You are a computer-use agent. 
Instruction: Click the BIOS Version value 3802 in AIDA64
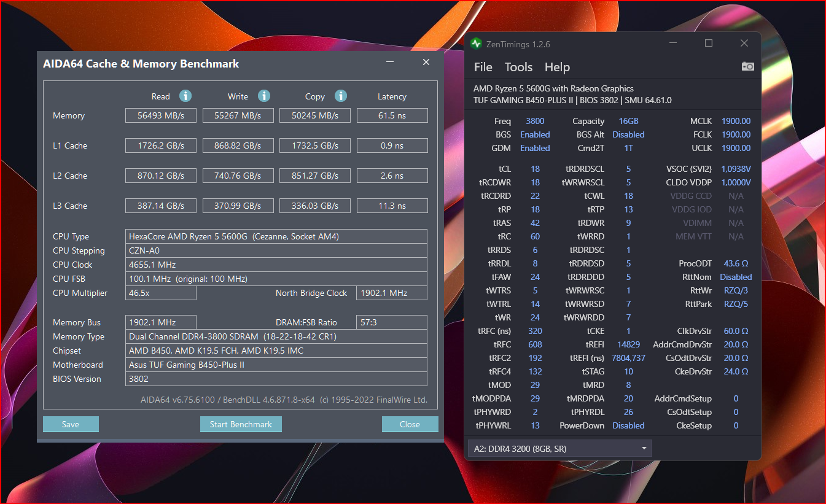276,379
